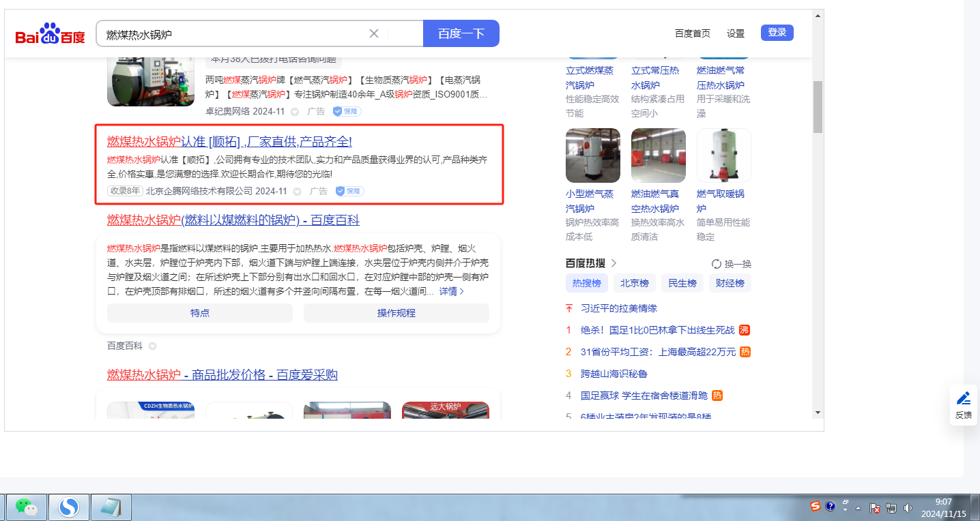Click the 保障 shield badge of 北京企腾 ad
Screen dimensions: 980x521
tap(350, 191)
